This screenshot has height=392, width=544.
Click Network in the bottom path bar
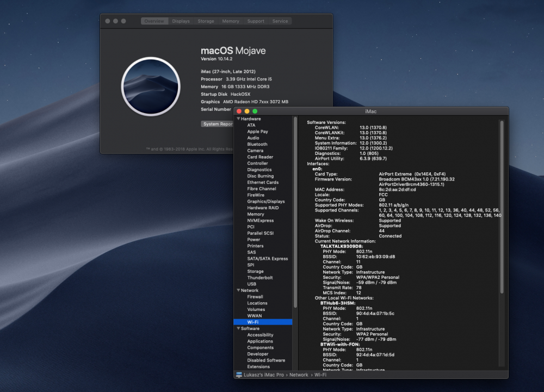[x=299, y=375]
